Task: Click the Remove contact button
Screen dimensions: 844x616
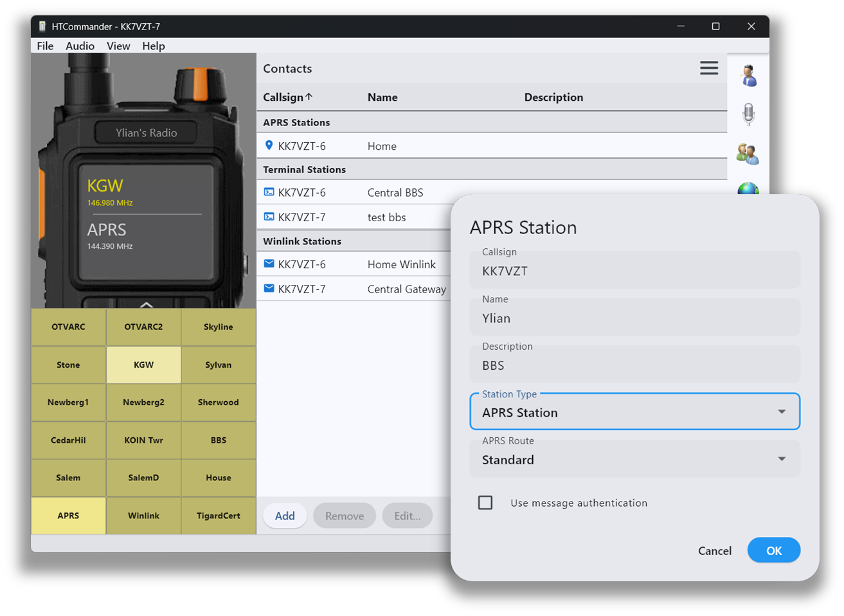Action: [x=344, y=515]
